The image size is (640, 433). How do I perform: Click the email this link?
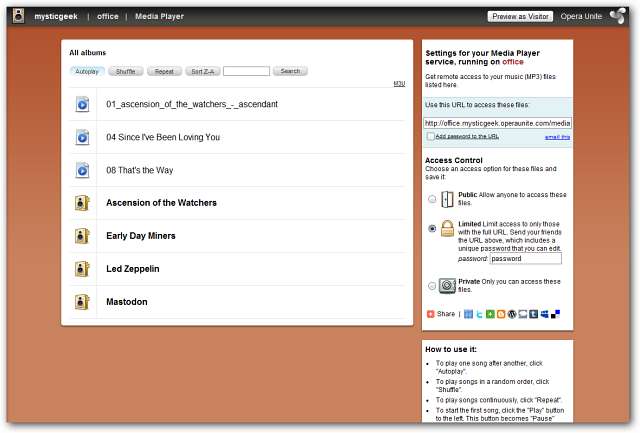point(558,137)
